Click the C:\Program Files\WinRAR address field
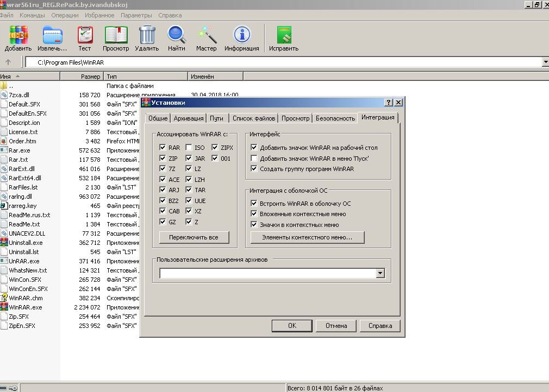The image size is (549, 392). [284, 62]
